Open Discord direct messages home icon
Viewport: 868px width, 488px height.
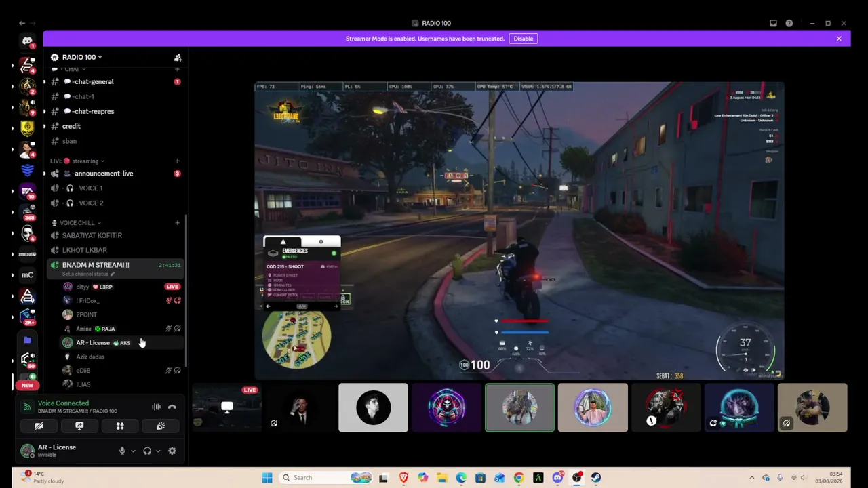(27, 41)
